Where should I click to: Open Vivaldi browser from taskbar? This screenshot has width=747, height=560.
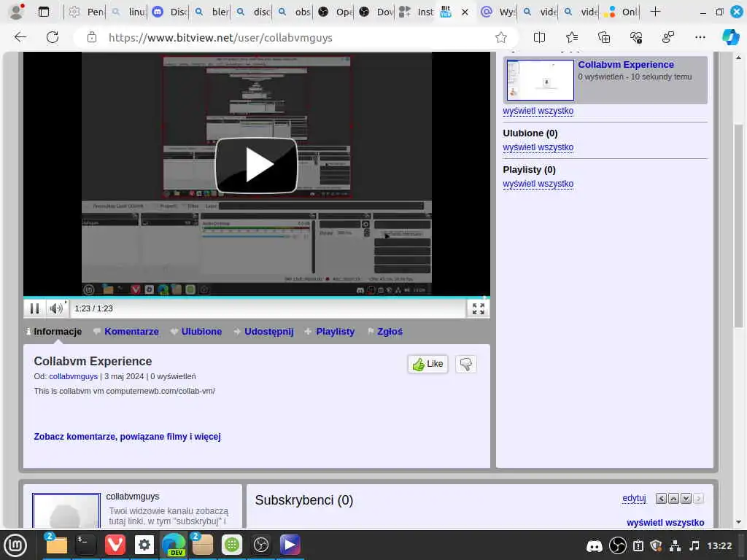tap(115, 545)
